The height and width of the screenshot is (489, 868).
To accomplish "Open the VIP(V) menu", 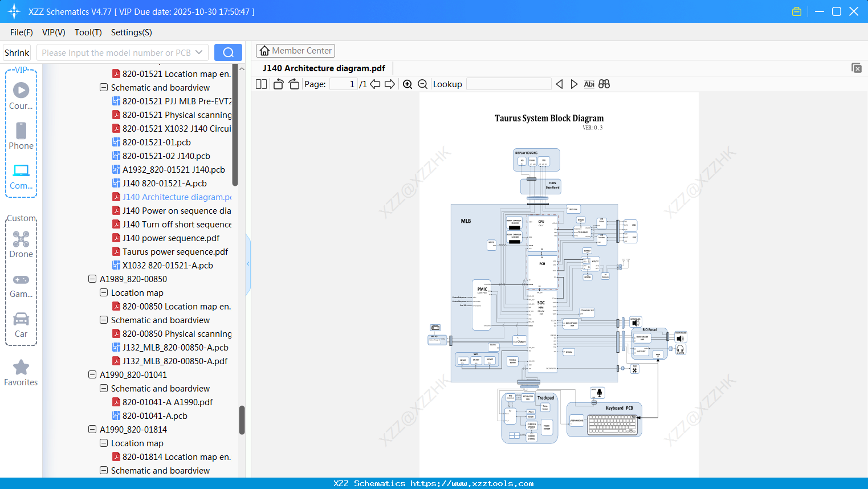I will 54,32.
